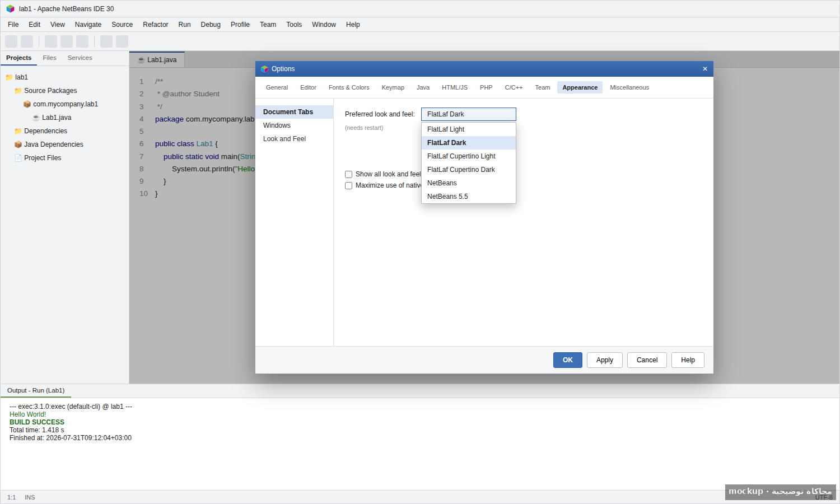This screenshot has height=504, width=840.
Task: Click the Help button in the Options dialog
Action: [688, 360]
